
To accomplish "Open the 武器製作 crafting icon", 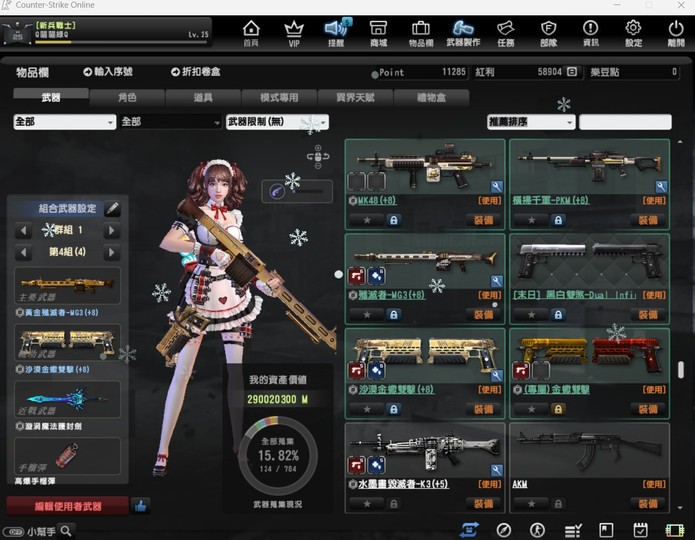I will click(463, 33).
